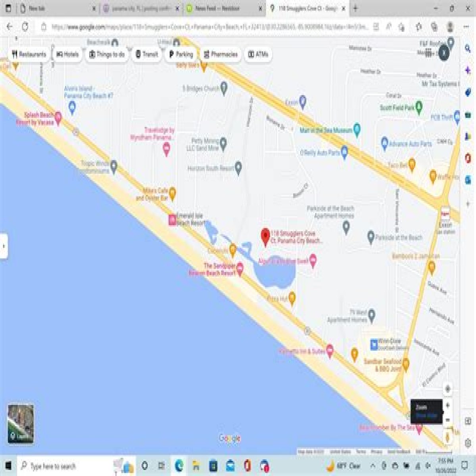Screen dimensions: 476x476
Task: Zoom out on the map
Action: pos(447,420)
